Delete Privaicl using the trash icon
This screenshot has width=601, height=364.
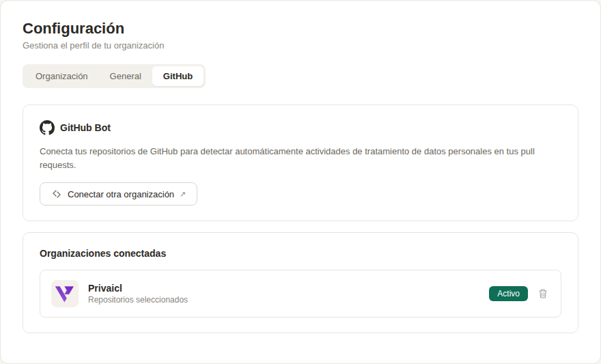click(543, 294)
